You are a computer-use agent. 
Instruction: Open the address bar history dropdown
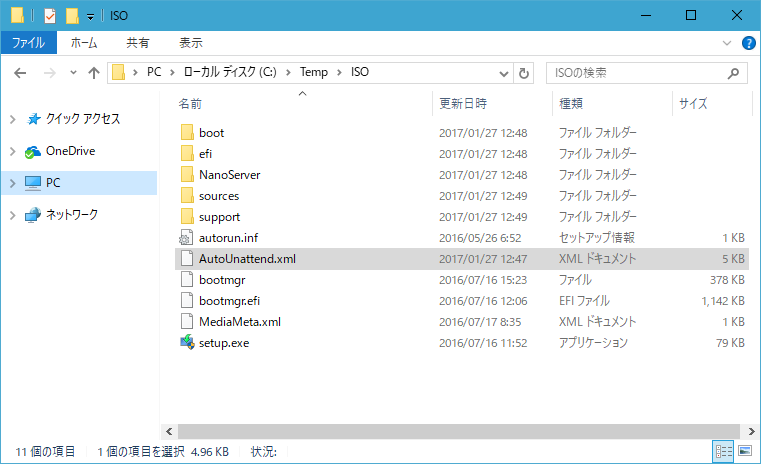[504, 73]
